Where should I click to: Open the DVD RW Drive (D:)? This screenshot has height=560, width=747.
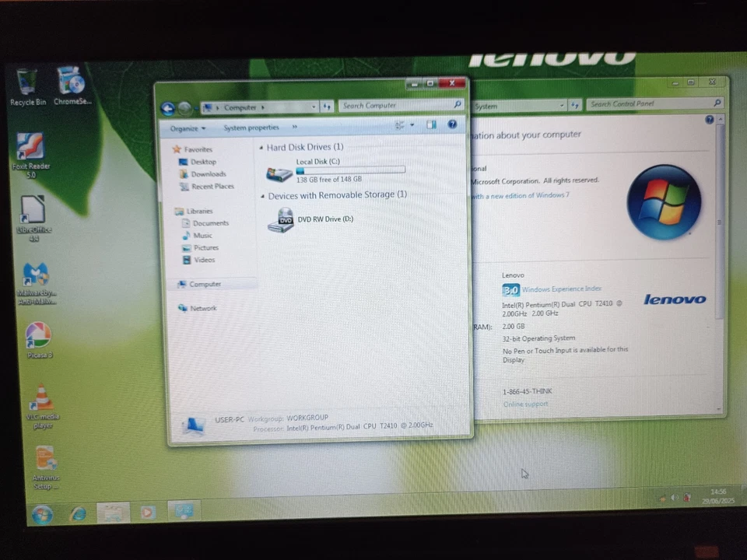tap(324, 220)
